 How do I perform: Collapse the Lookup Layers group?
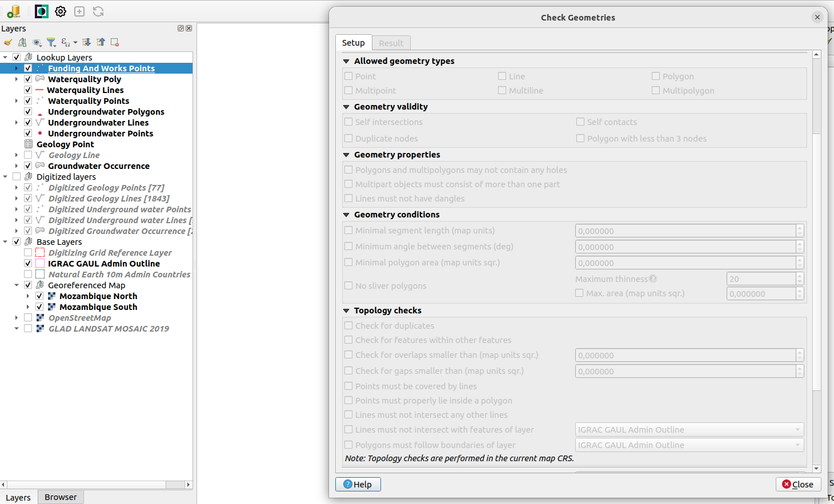[5, 57]
